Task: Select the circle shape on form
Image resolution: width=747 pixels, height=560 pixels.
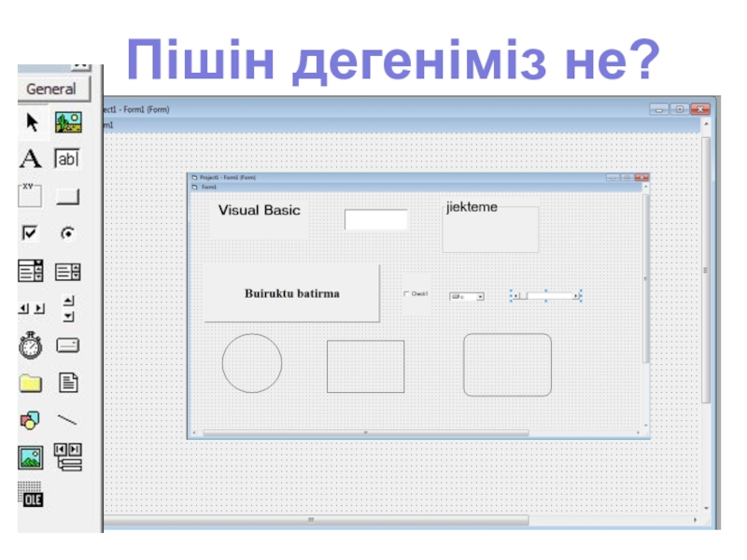Action: (x=252, y=363)
